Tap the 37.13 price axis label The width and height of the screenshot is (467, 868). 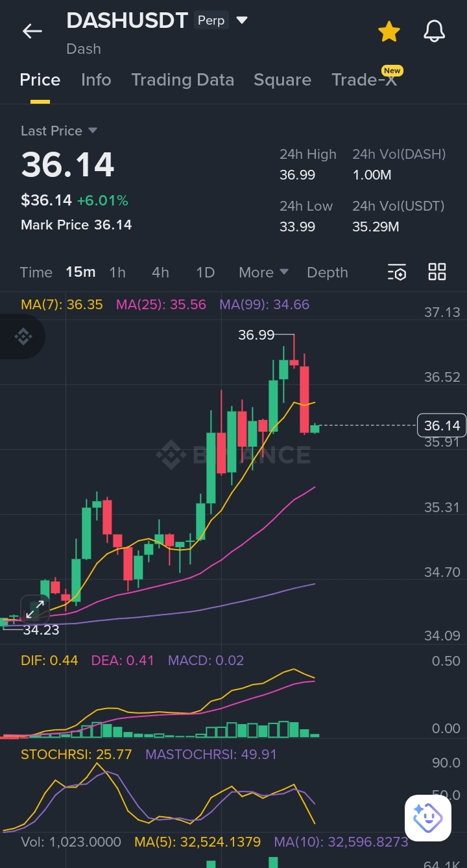[442, 312]
